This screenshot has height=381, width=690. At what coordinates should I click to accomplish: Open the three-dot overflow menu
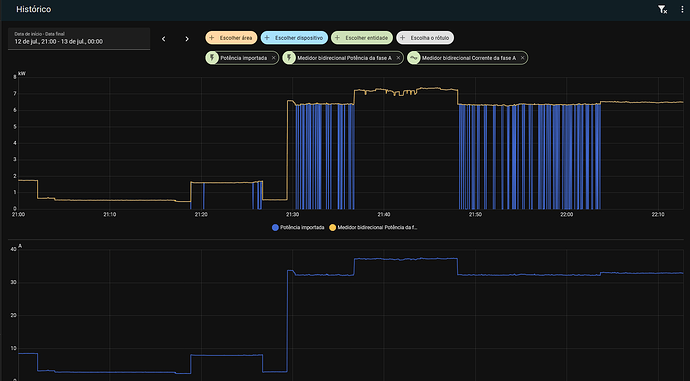682,9
